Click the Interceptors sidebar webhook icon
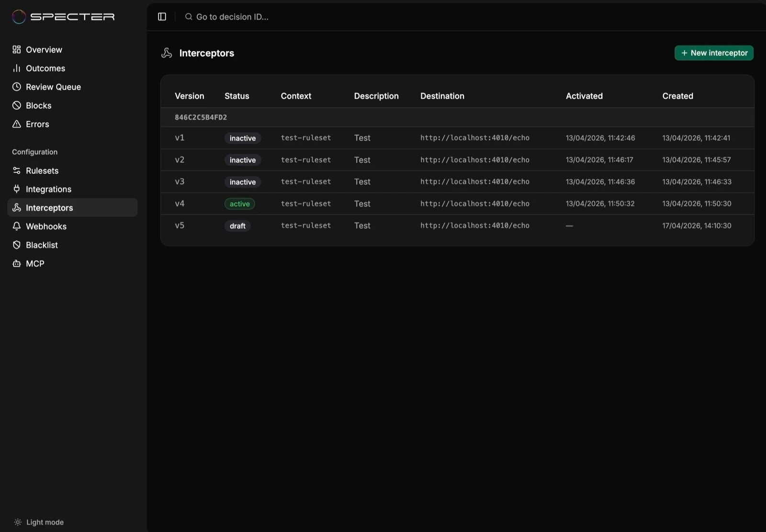The width and height of the screenshot is (766, 532). [x=17, y=207]
